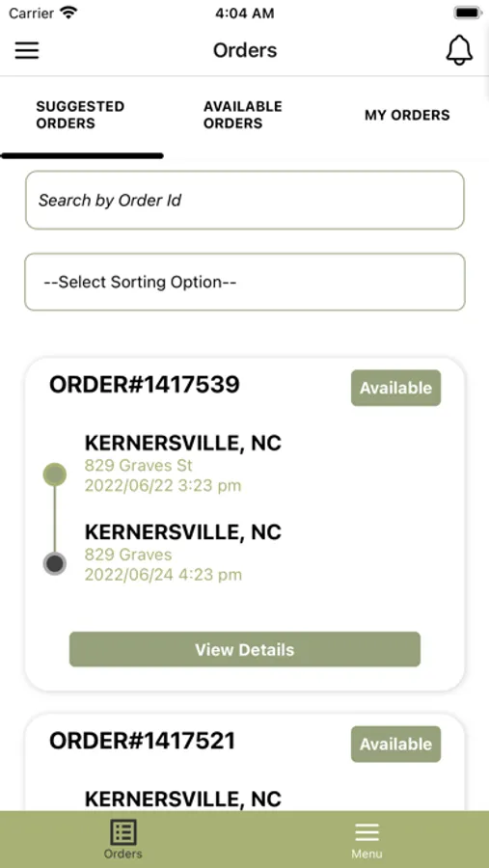
Task: Tap the Wi-Fi status icon
Action: [x=68, y=13]
